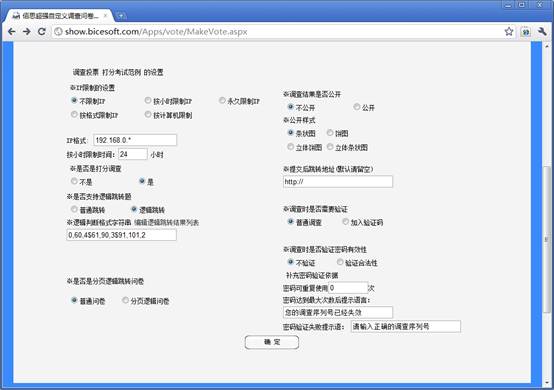554x390 pixels.
Task: Click the browser back arrow
Action: [x=12, y=32]
